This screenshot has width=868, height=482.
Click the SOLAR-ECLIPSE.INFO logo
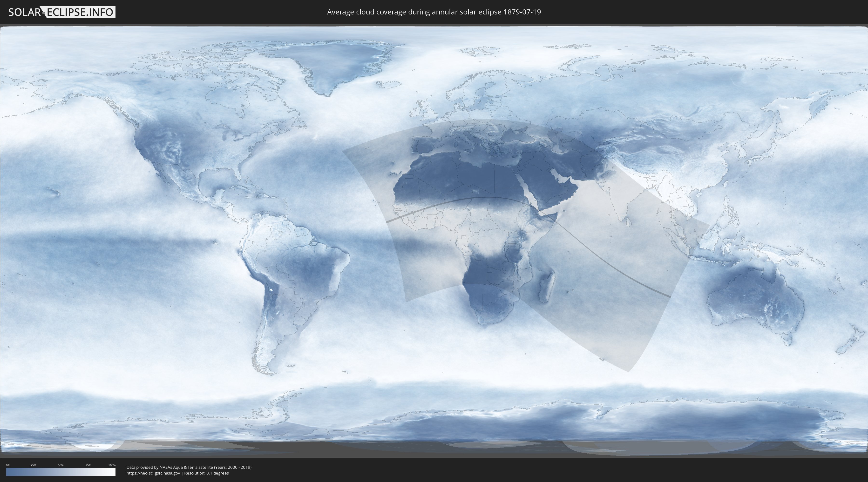[62, 12]
